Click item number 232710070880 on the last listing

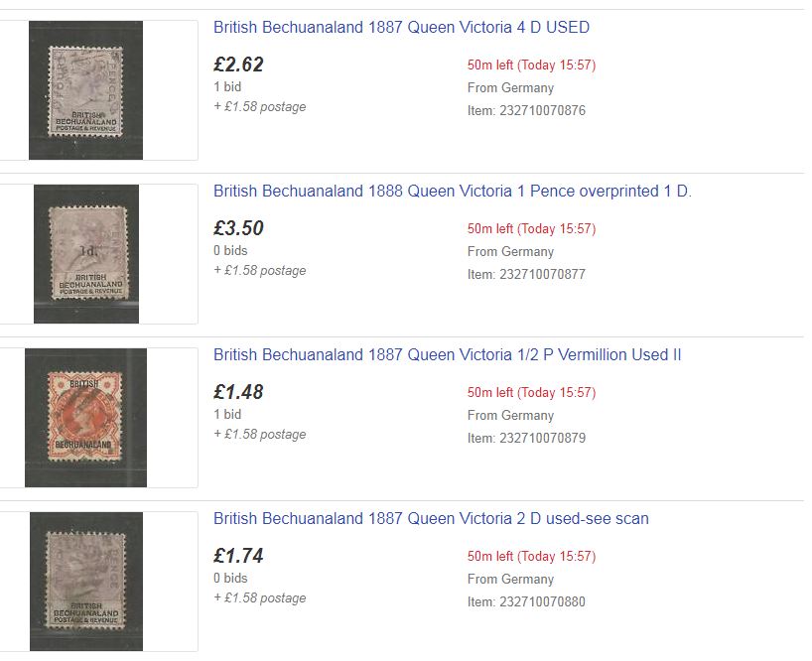(x=525, y=602)
